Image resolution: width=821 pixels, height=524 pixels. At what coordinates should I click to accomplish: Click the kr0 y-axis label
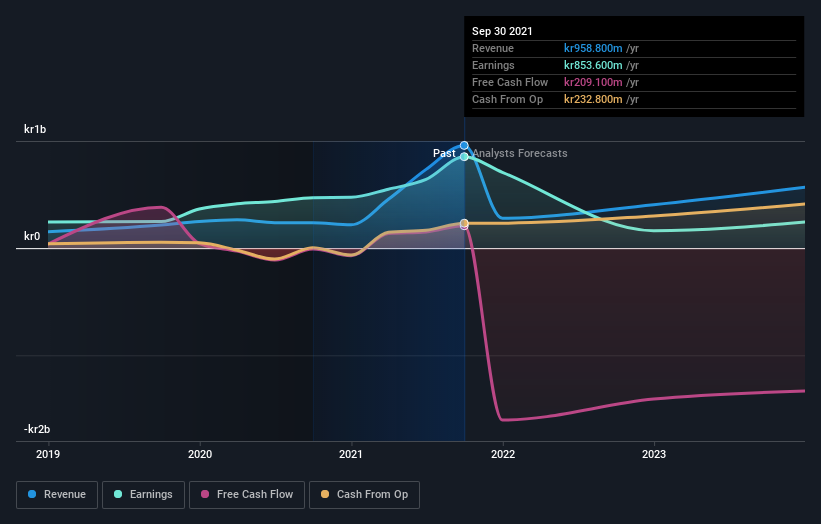32,236
